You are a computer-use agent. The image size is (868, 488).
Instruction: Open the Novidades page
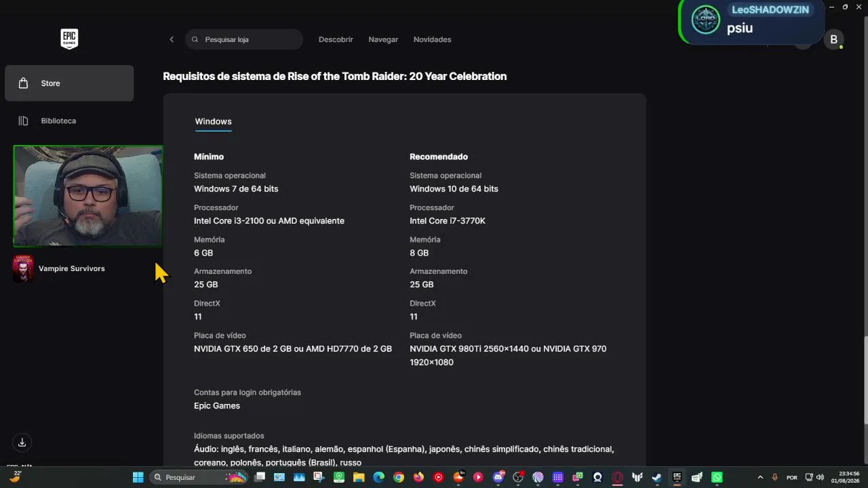pyautogui.click(x=432, y=39)
